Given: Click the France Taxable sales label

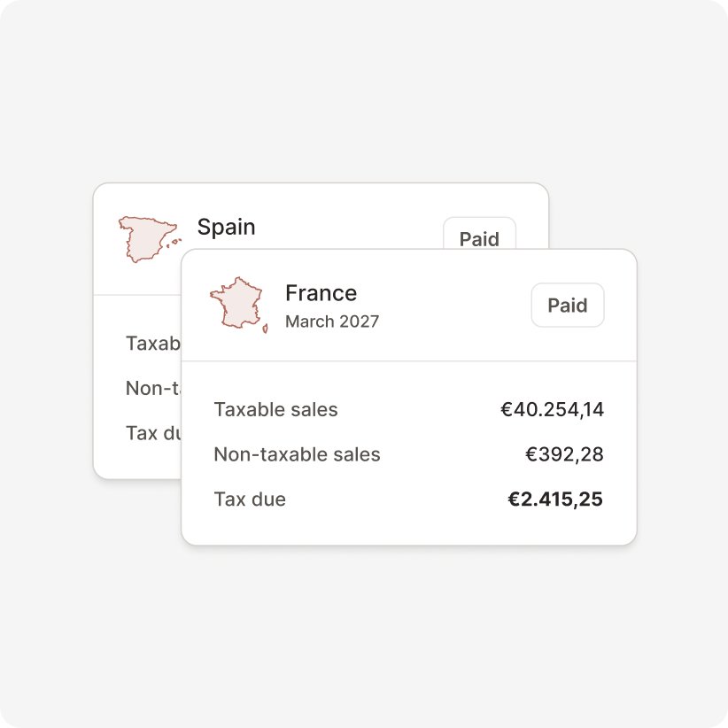Looking at the screenshot, I should [275, 410].
